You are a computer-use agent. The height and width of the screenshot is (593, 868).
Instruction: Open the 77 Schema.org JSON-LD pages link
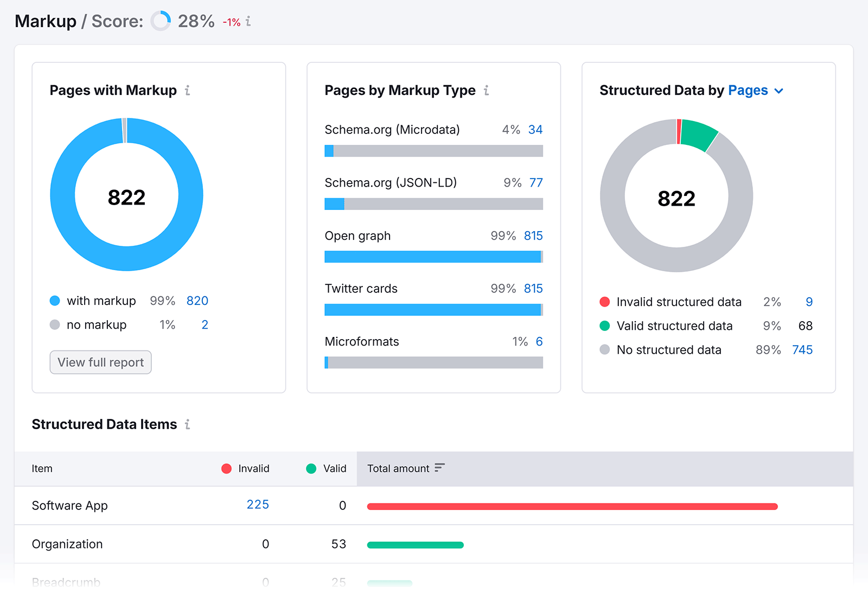(x=536, y=183)
